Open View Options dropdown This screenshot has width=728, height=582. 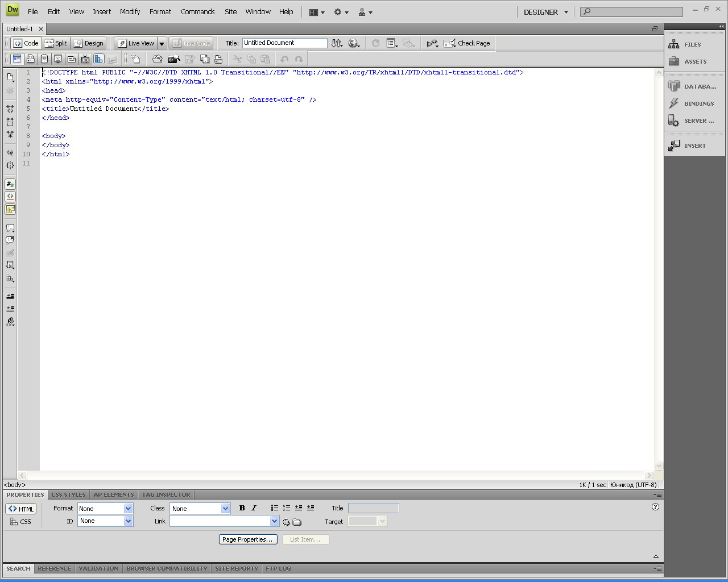tap(392, 43)
